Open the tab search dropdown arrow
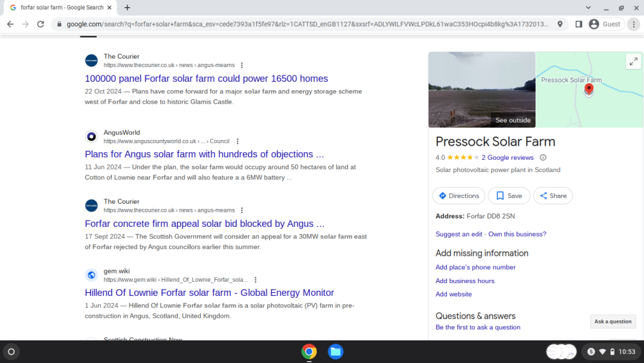Viewport: 644px width, 363px height. (588, 7)
